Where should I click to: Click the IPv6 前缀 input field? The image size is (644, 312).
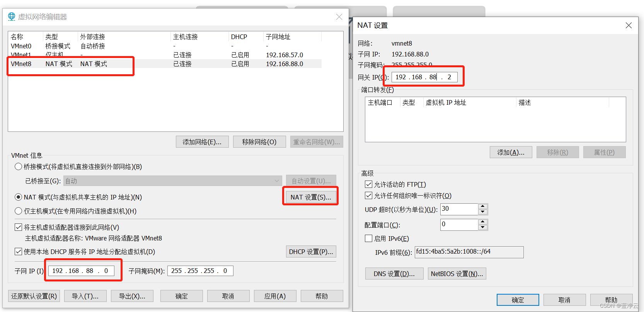(x=469, y=252)
